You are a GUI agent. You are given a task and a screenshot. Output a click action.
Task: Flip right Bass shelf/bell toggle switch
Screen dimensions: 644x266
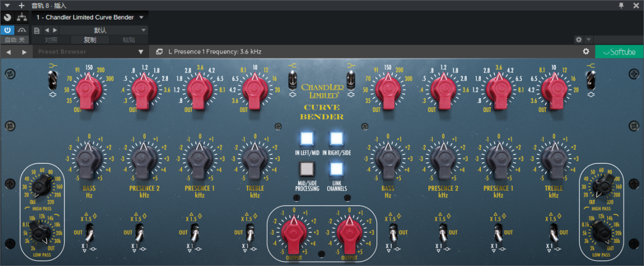351,80
